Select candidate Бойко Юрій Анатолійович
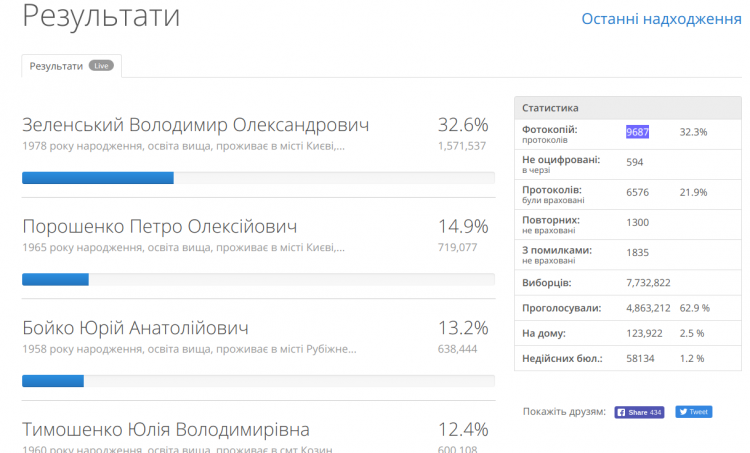The image size is (750, 453). [135, 328]
